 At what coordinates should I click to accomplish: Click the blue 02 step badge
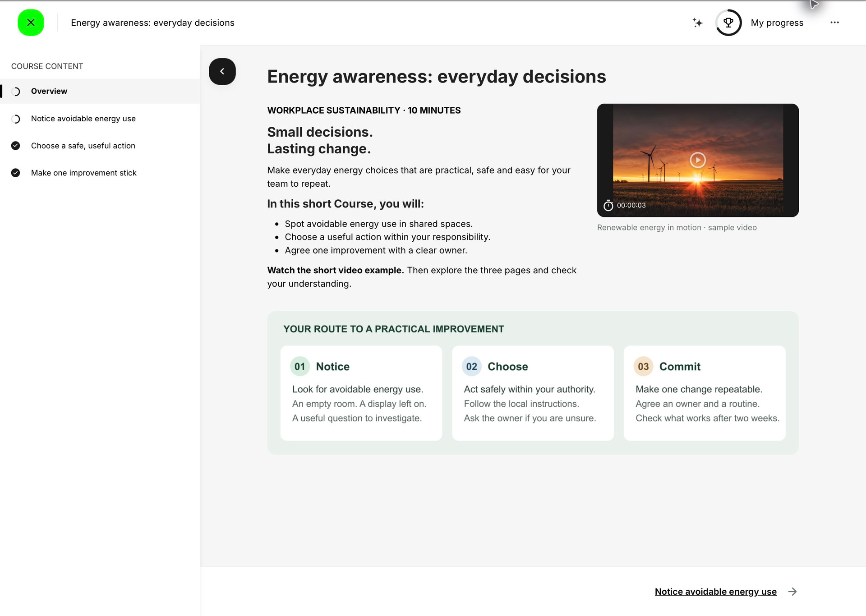(x=472, y=367)
